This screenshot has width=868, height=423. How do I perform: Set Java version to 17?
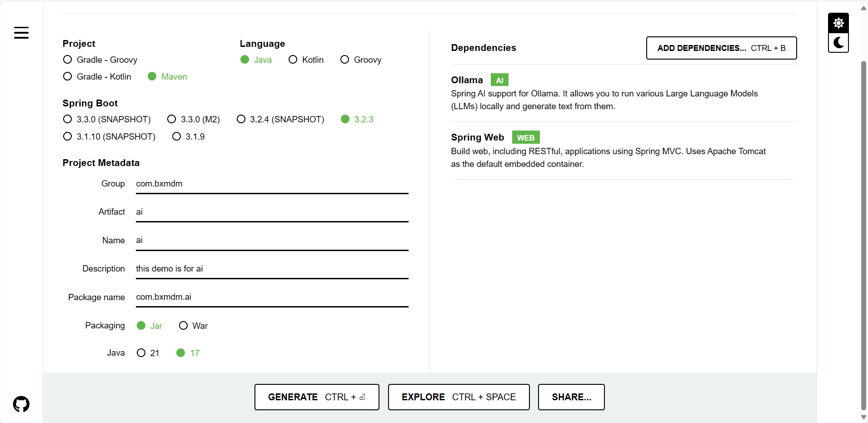pyautogui.click(x=188, y=353)
